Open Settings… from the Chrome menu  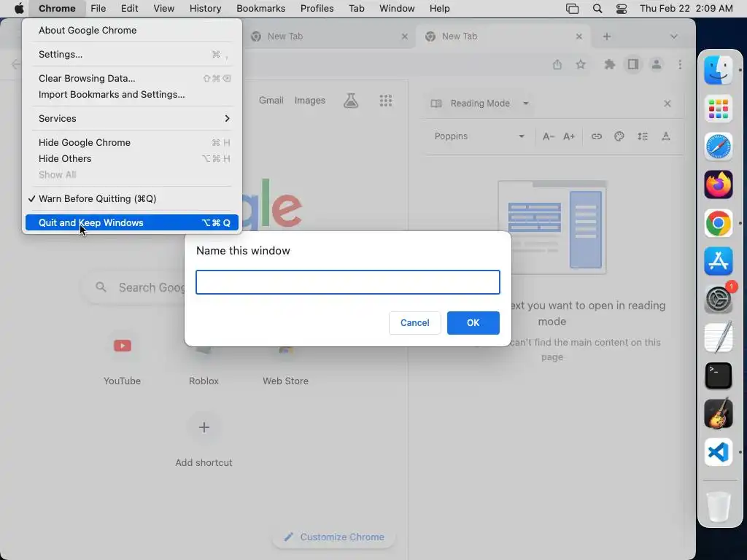click(x=132, y=54)
